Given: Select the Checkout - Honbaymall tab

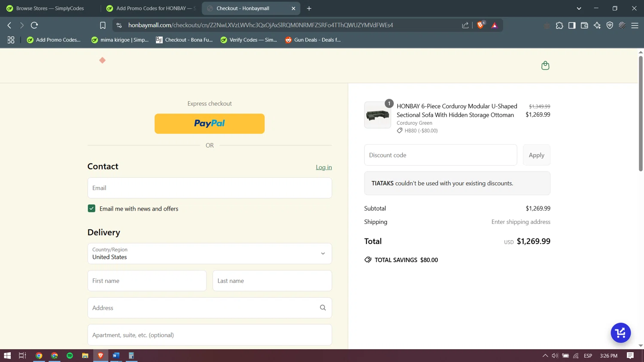Looking at the screenshot, I should pos(251,8).
